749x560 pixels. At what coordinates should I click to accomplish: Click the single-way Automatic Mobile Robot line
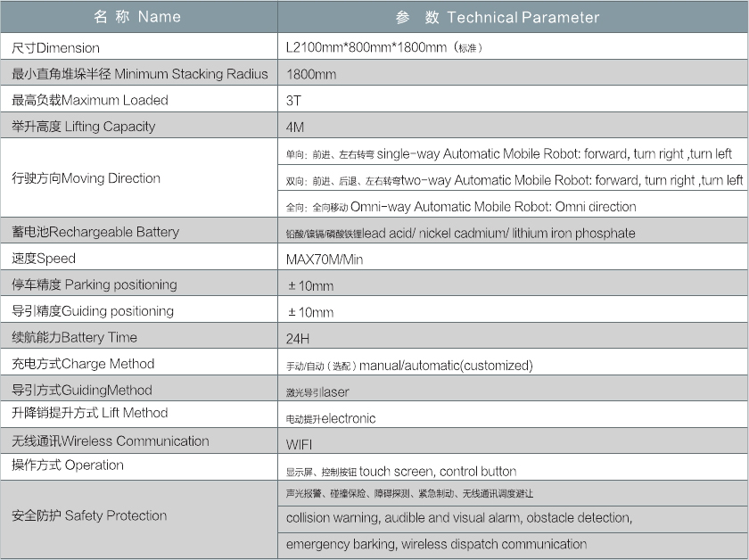(508, 154)
